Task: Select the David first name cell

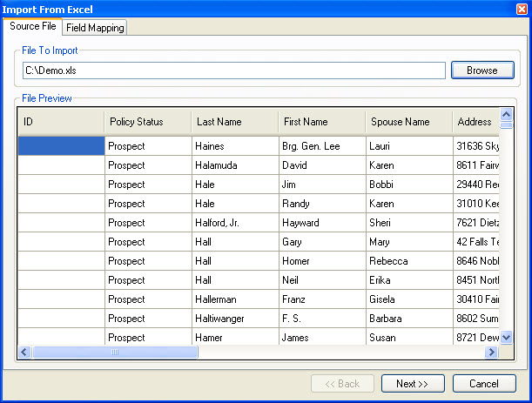Action: click(323, 165)
